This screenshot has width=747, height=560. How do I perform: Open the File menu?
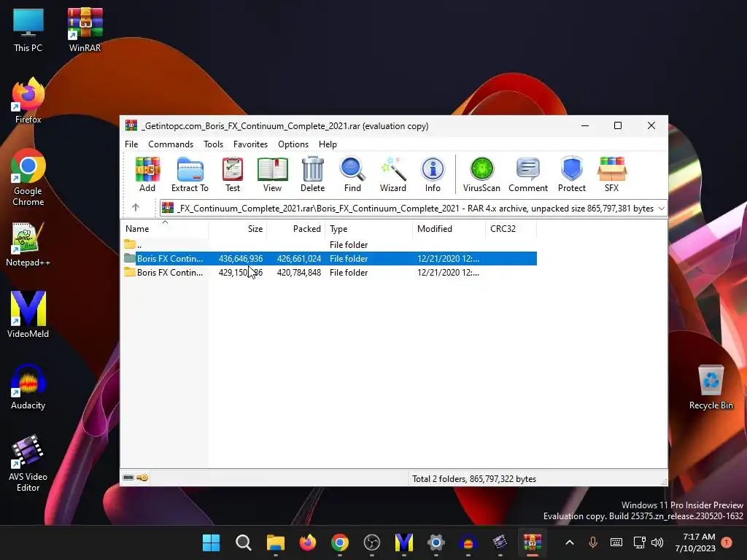tap(131, 144)
